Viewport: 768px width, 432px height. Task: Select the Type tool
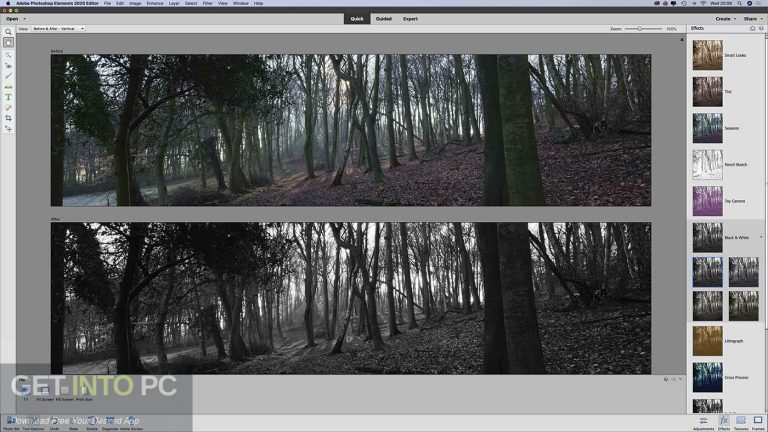pos(8,97)
